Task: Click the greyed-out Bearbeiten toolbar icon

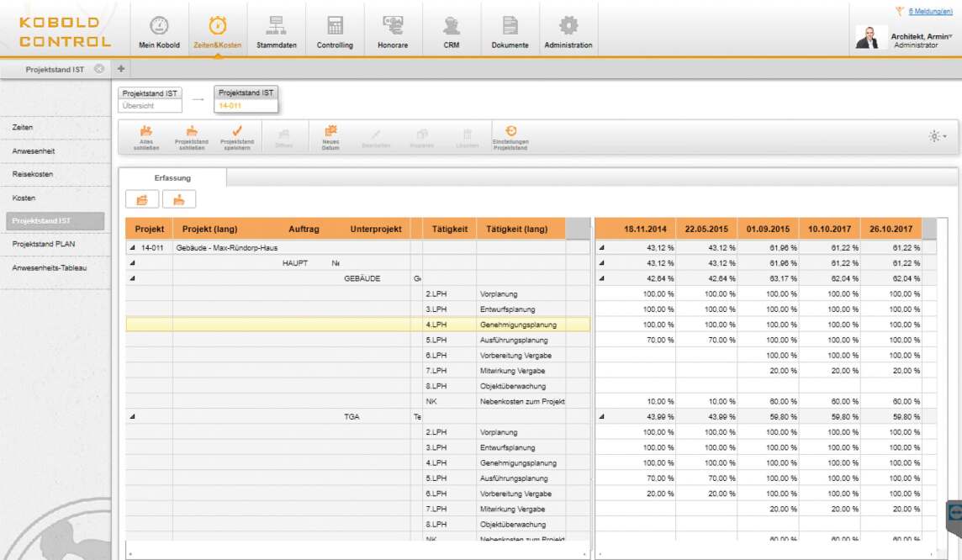Action: (x=376, y=134)
